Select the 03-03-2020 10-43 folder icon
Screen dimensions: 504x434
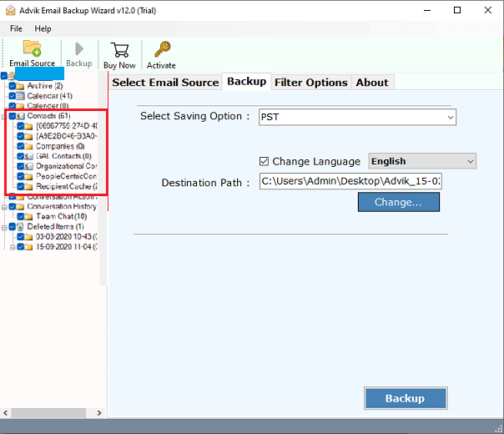(28, 237)
